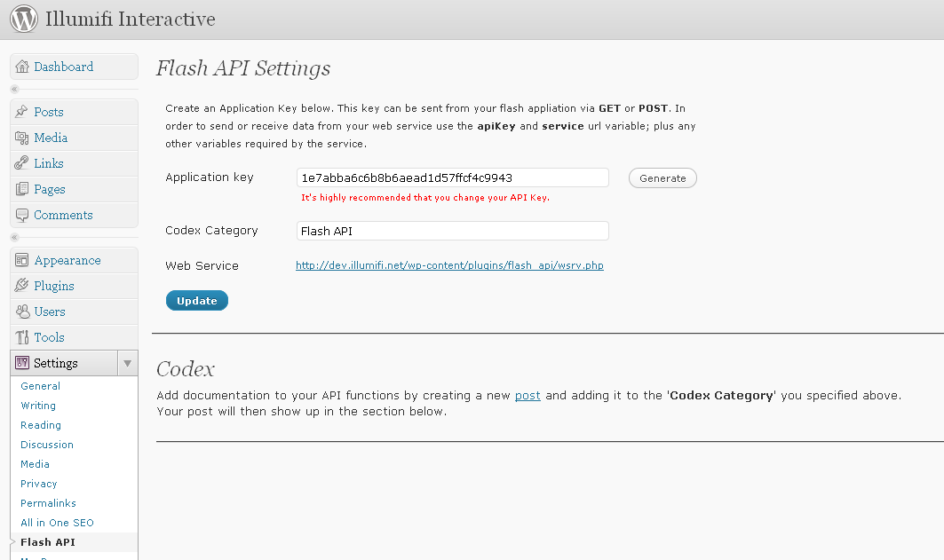The width and height of the screenshot is (944, 560).
Task: Click the Pages document icon
Action: (21, 189)
